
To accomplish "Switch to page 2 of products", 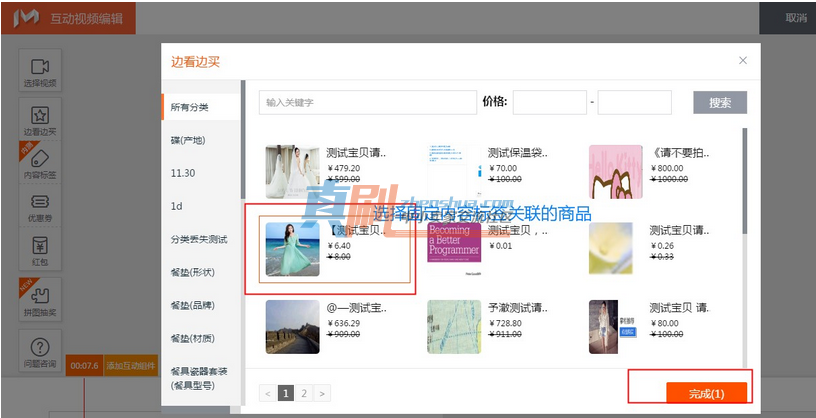I will pos(304,394).
